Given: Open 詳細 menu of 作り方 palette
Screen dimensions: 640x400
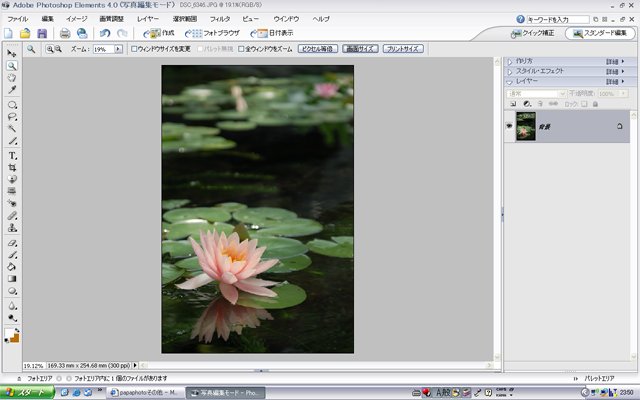Looking at the screenshot, I should click(615, 62).
